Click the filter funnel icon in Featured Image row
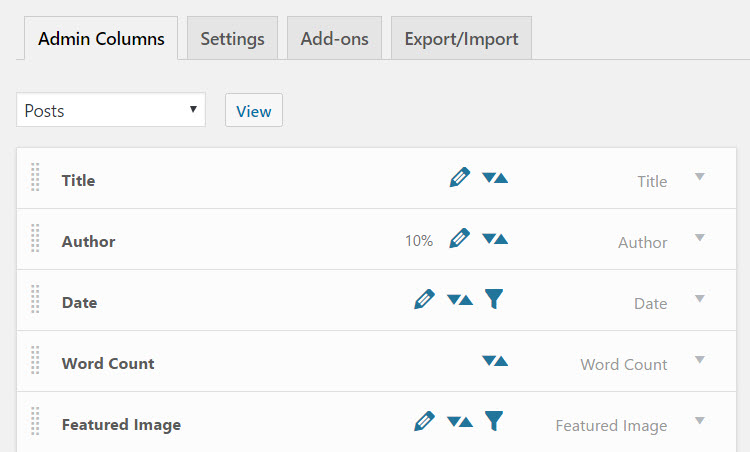Viewport: 750px width, 452px height. coord(494,421)
